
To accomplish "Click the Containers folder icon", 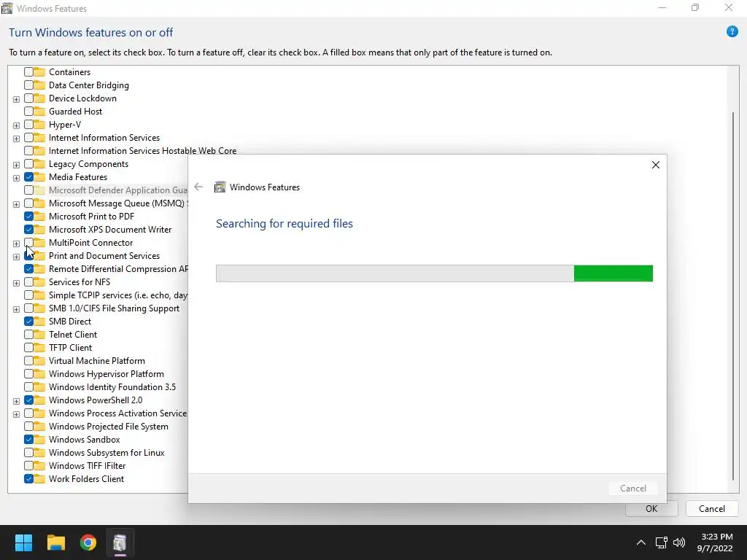I will point(39,72).
